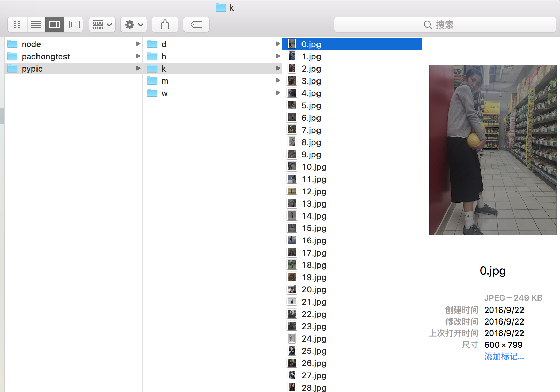This screenshot has width=560, height=392.
Task: Select file 27.jpg
Action: pos(352,375)
